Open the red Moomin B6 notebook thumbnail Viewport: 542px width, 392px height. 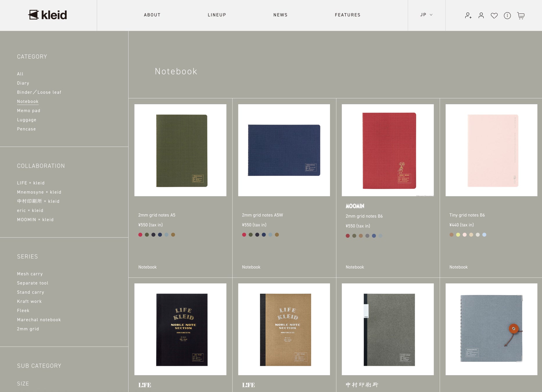(388, 150)
